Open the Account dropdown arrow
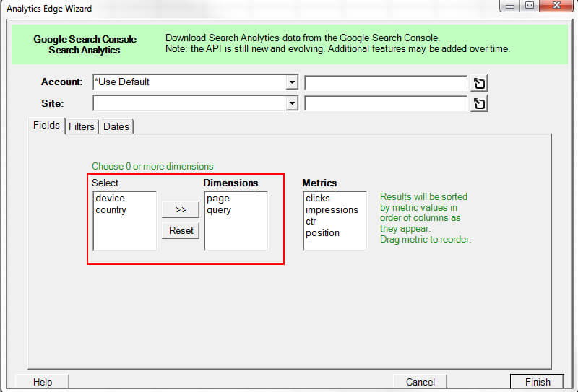578x392 pixels. click(292, 82)
